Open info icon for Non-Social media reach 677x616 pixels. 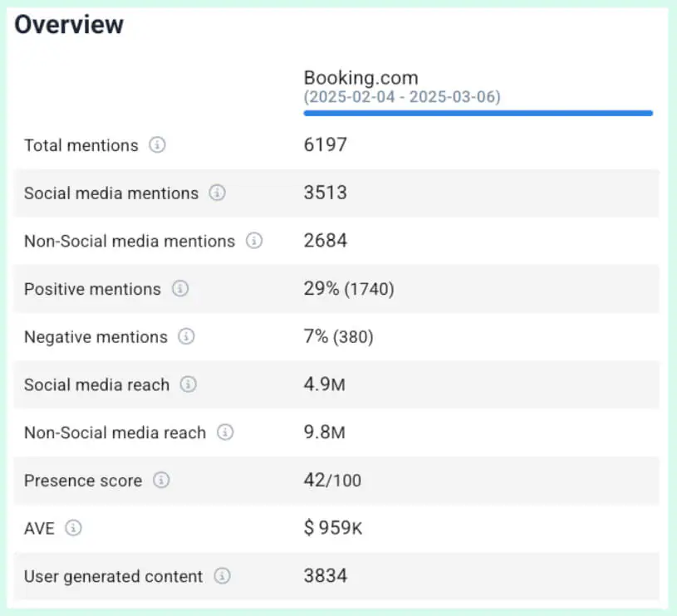pyautogui.click(x=225, y=433)
